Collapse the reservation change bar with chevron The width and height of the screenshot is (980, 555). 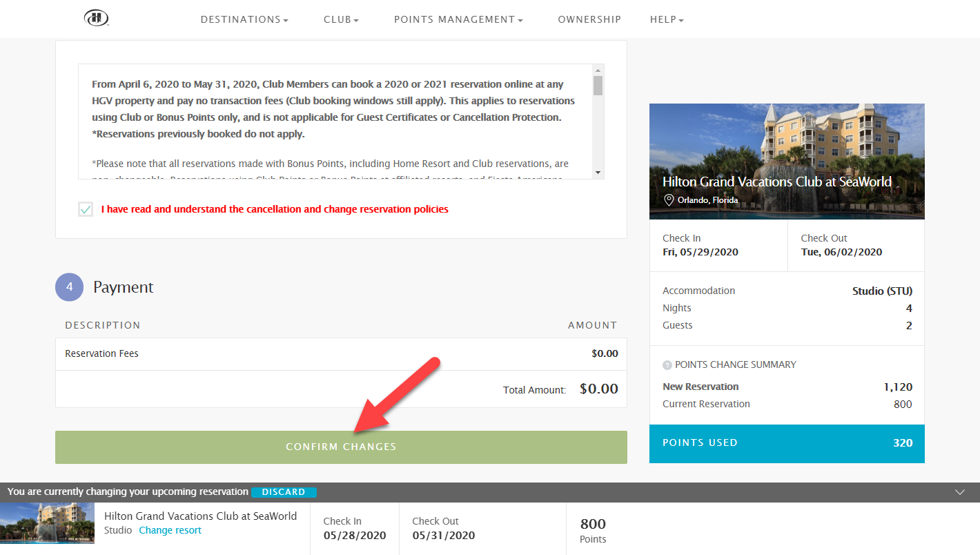(960, 492)
